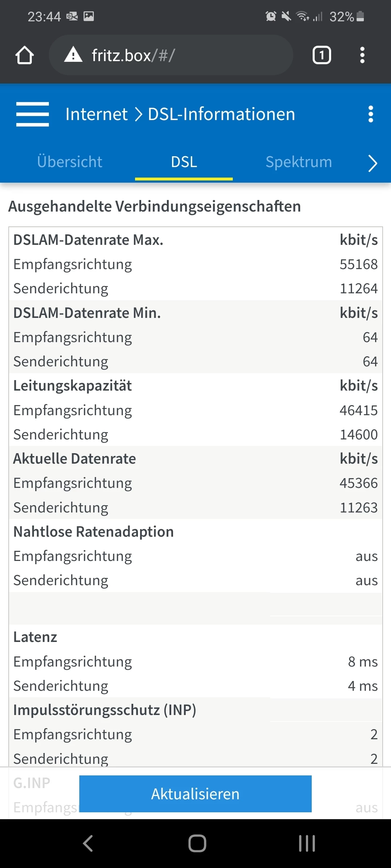The image size is (391, 868).
Task: Tap the Android home button
Action: click(x=197, y=843)
